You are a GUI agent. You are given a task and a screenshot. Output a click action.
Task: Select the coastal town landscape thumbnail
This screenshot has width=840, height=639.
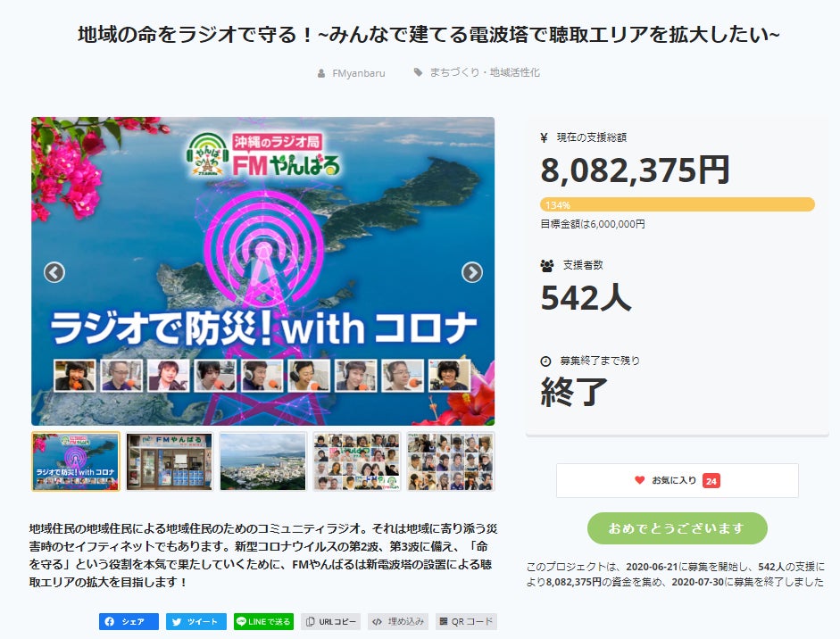click(263, 461)
